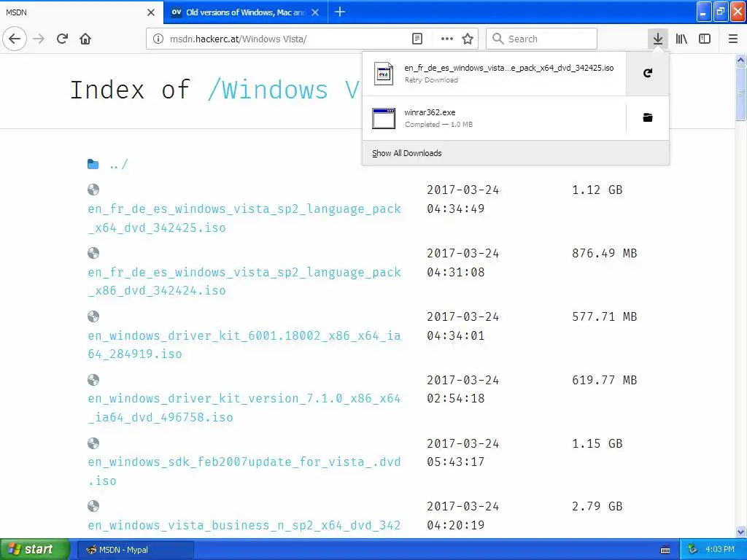The height and width of the screenshot is (560, 747).
Task: Open page actions three-dots menu
Action: 447,39
